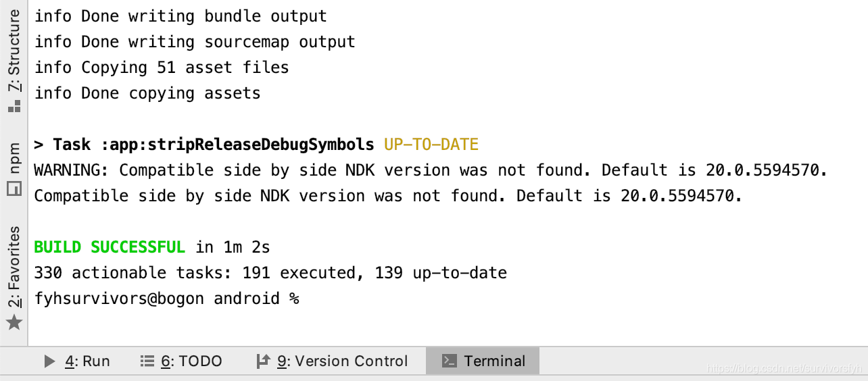Open the npm side tab label

pyautogui.click(x=14, y=159)
